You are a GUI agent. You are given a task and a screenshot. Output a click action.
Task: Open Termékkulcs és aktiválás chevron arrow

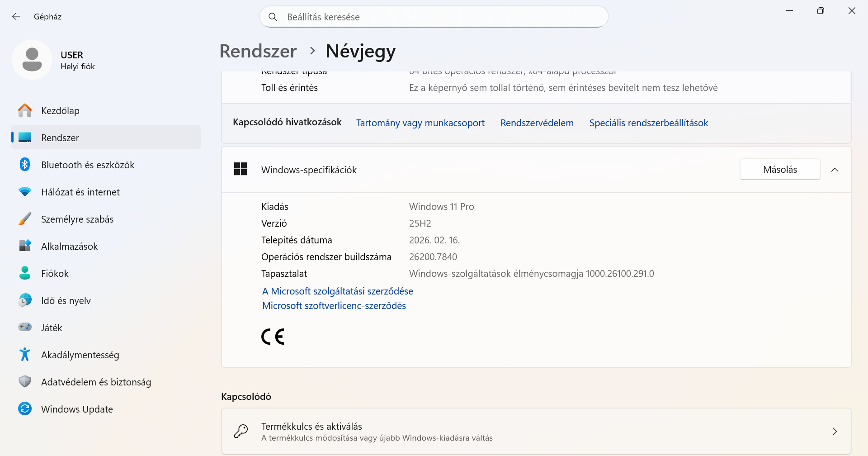(835, 432)
